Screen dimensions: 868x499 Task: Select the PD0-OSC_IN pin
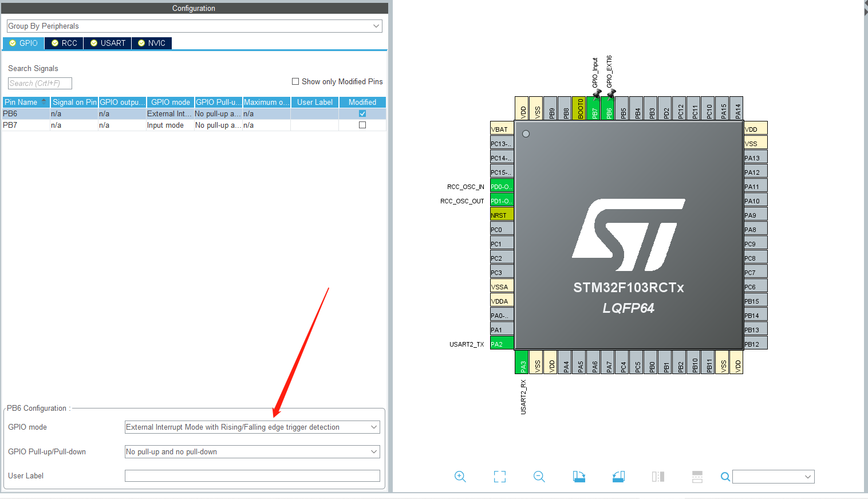[502, 186]
